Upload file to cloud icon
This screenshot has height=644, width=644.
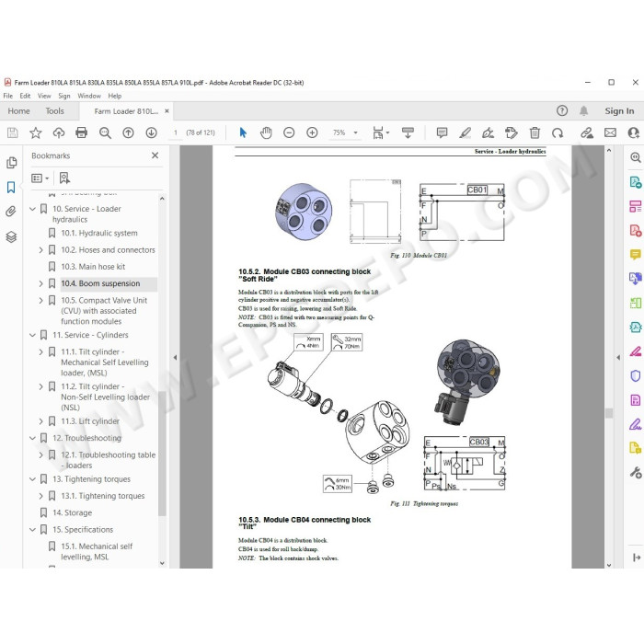click(59, 132)
